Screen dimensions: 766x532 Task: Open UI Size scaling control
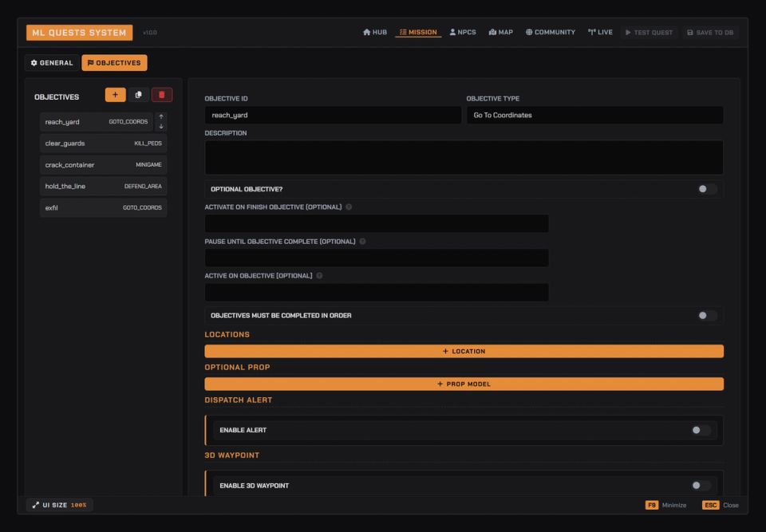[x=60, y=505]
